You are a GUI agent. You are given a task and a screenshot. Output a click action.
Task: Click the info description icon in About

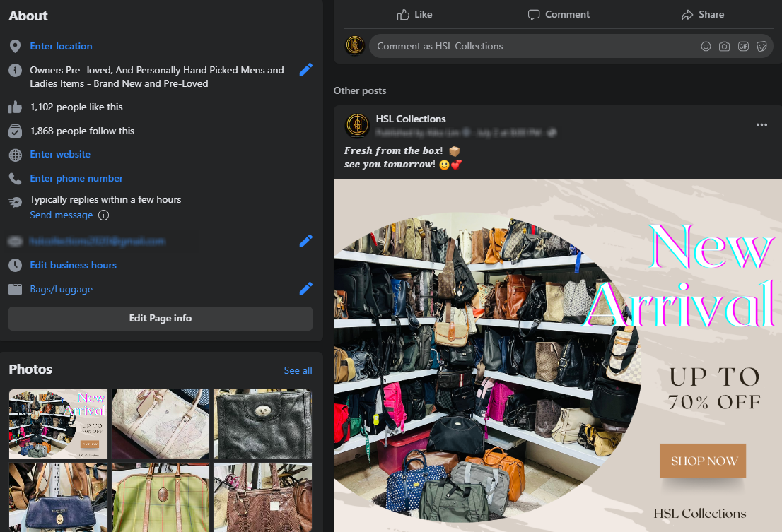click(15, 70)
